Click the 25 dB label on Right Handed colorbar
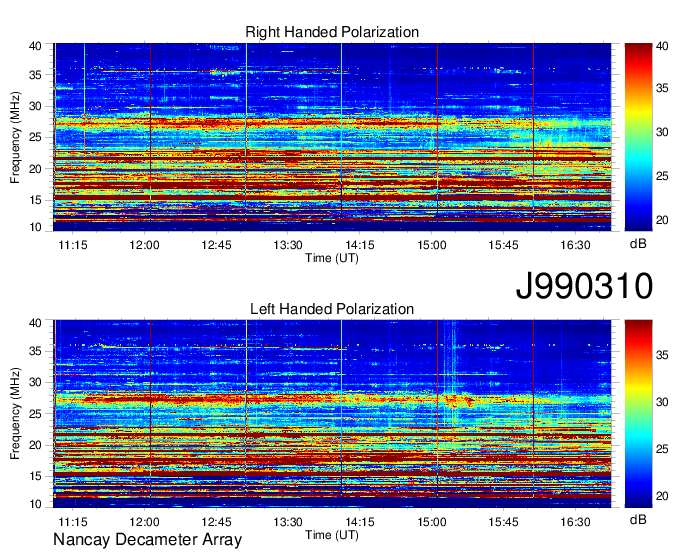Screen dimensions: 680x552 (662, 176)
